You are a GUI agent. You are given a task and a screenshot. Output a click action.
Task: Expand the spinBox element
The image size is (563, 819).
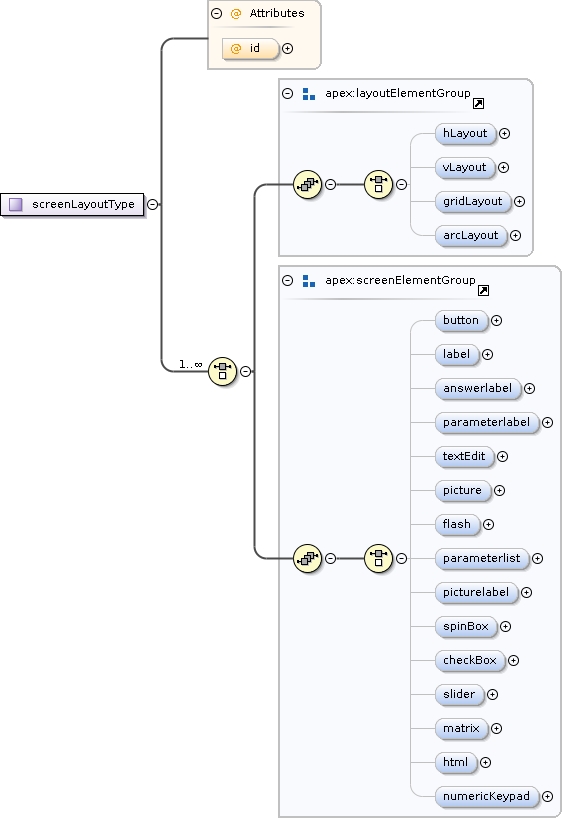[506, 627]
